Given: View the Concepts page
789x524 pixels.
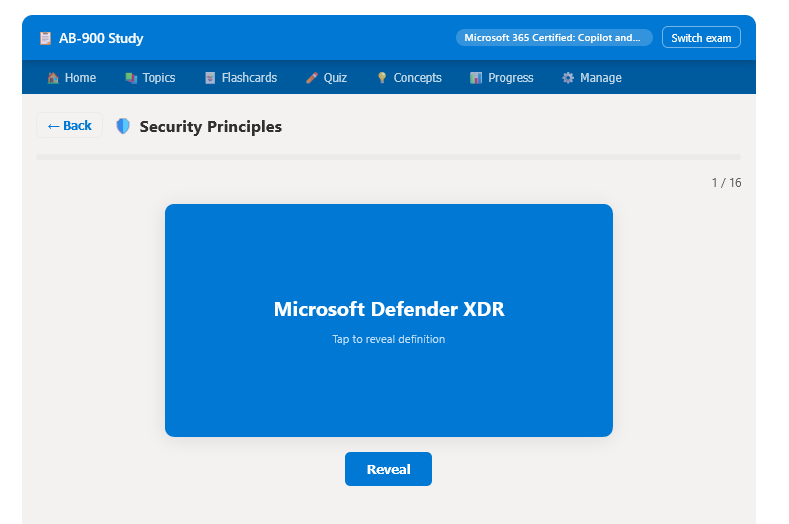Looking at the screenshot, I should coord(410,78).
